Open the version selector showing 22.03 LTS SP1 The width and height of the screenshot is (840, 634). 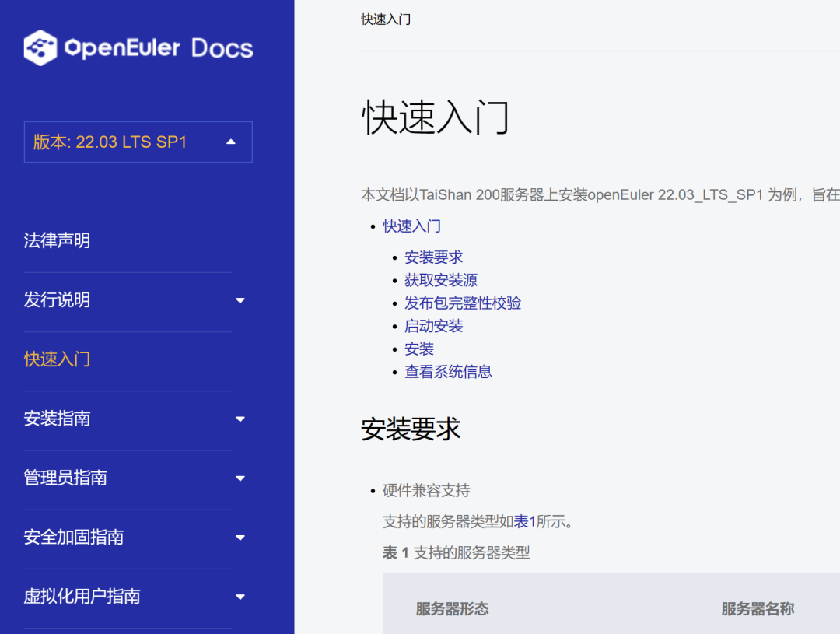coord(138,142)
